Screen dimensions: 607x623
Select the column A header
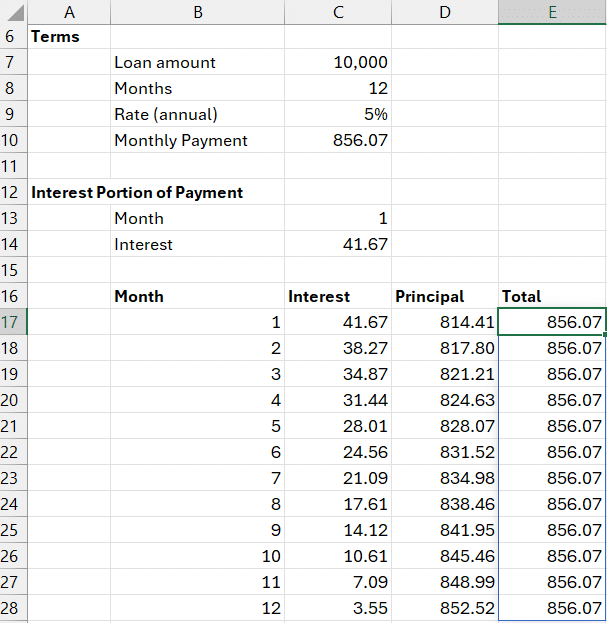(68, 12)
